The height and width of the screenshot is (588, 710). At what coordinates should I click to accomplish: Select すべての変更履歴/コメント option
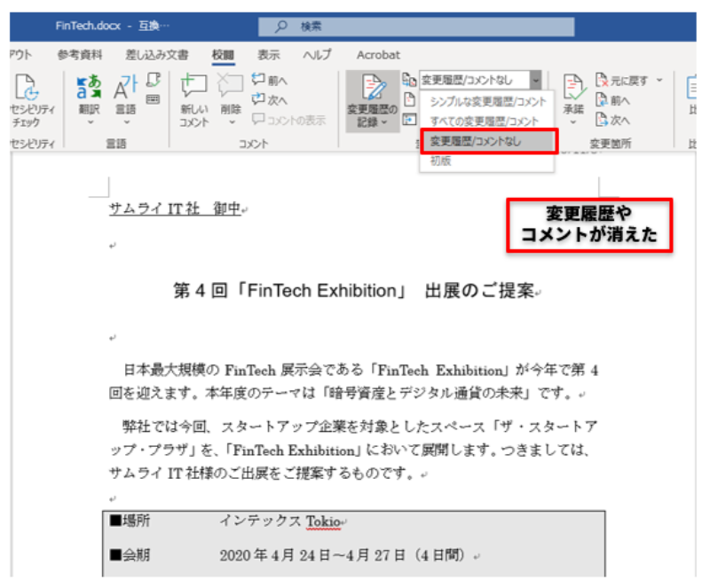click(x=484, y=121)
